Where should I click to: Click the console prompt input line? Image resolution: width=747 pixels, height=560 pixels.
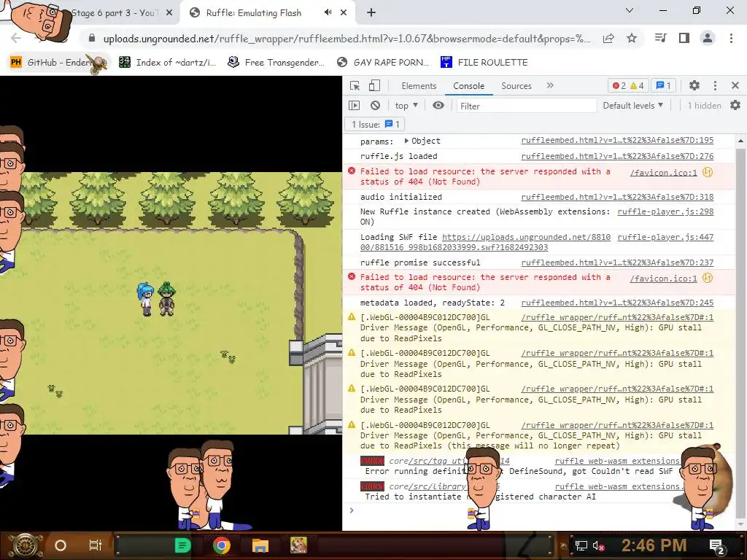538,510
